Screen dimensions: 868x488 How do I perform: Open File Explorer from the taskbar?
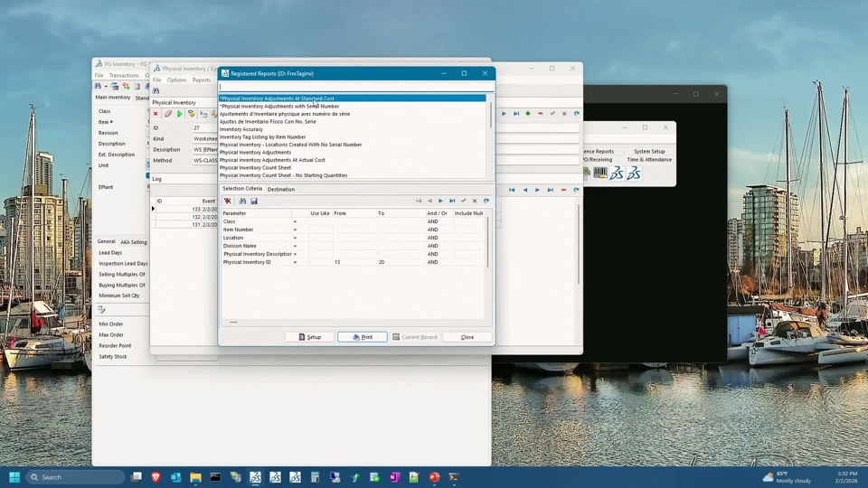click(x=195, y=477)
